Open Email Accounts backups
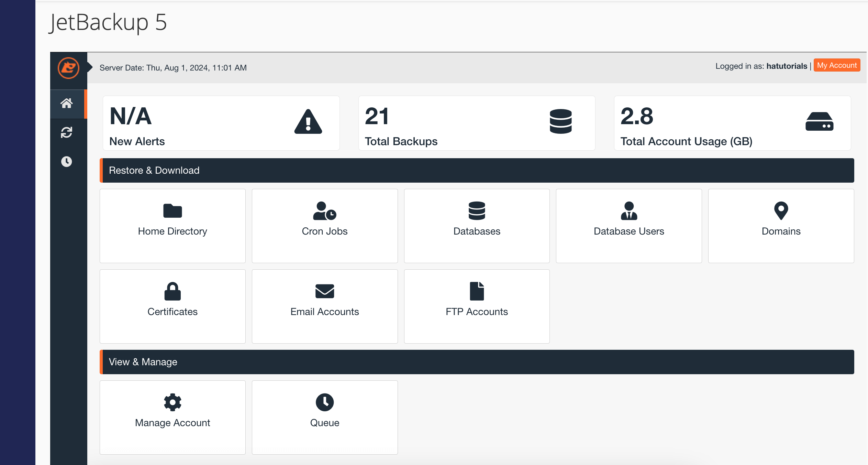 click(x=324, y=306)
